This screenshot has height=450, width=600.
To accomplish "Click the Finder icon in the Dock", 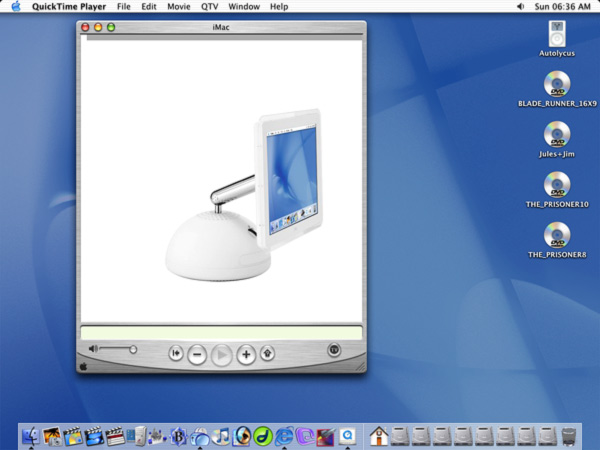I will [x=31, y=436].
